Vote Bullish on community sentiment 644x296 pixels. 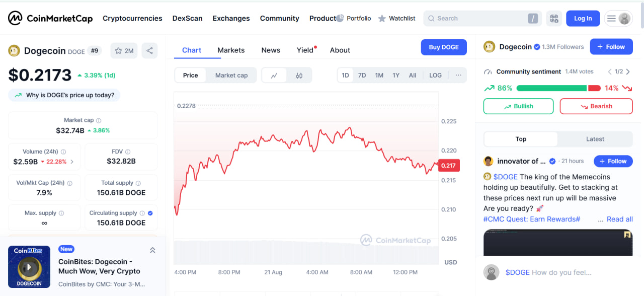[518, 106]
